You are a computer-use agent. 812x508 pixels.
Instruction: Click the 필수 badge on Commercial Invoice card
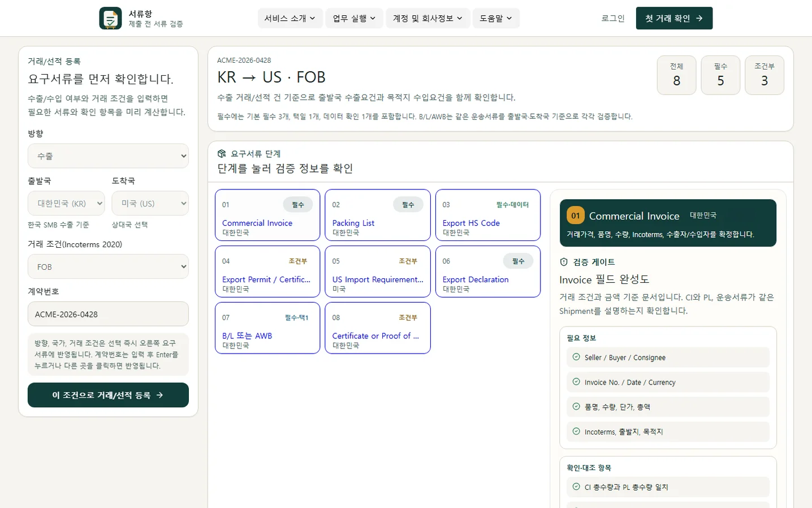click(298, 205)
